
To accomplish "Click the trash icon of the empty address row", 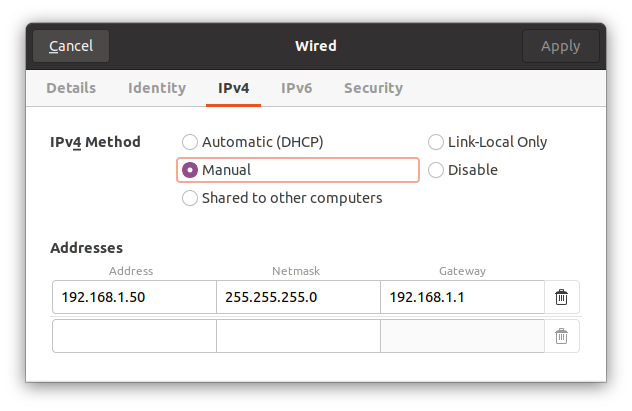I will click(562, 336).
